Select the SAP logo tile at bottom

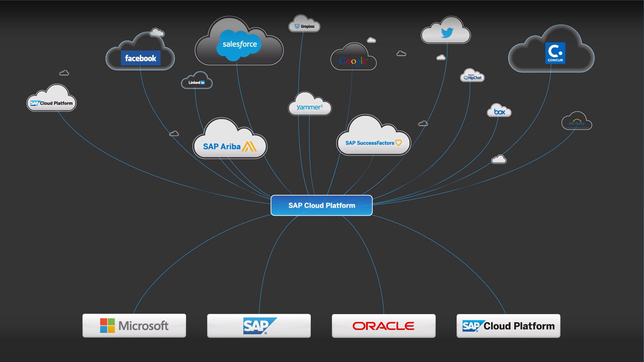pyautogui.click(x=259, y=325)
